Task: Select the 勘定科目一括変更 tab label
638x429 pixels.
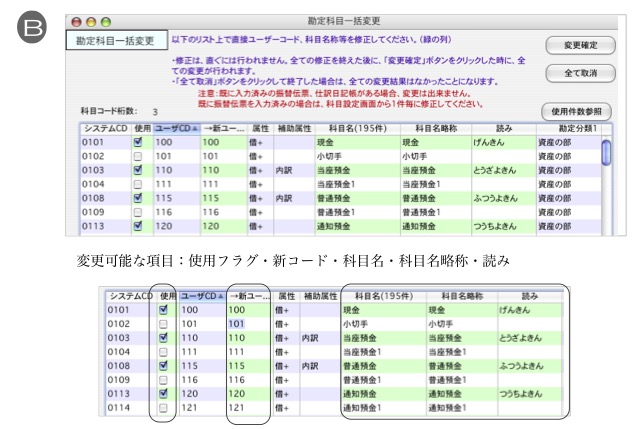Action: click(117, 41)
